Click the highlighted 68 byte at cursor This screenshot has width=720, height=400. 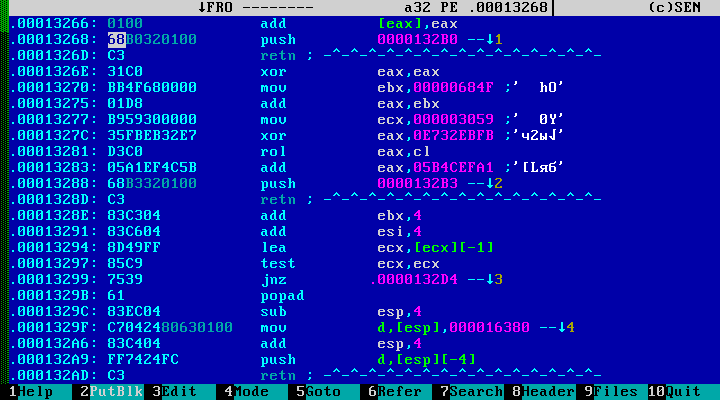[x=116, y=39]
